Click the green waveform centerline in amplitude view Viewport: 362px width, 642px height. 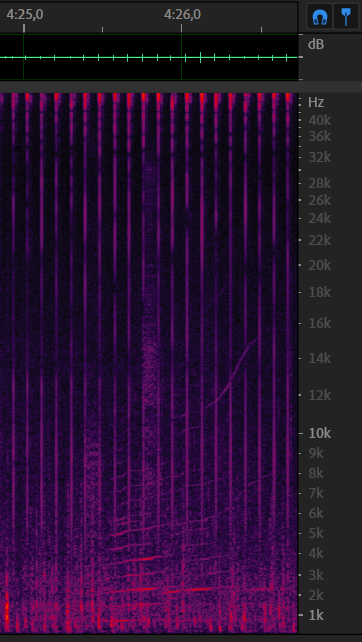(x=149, y=57)
